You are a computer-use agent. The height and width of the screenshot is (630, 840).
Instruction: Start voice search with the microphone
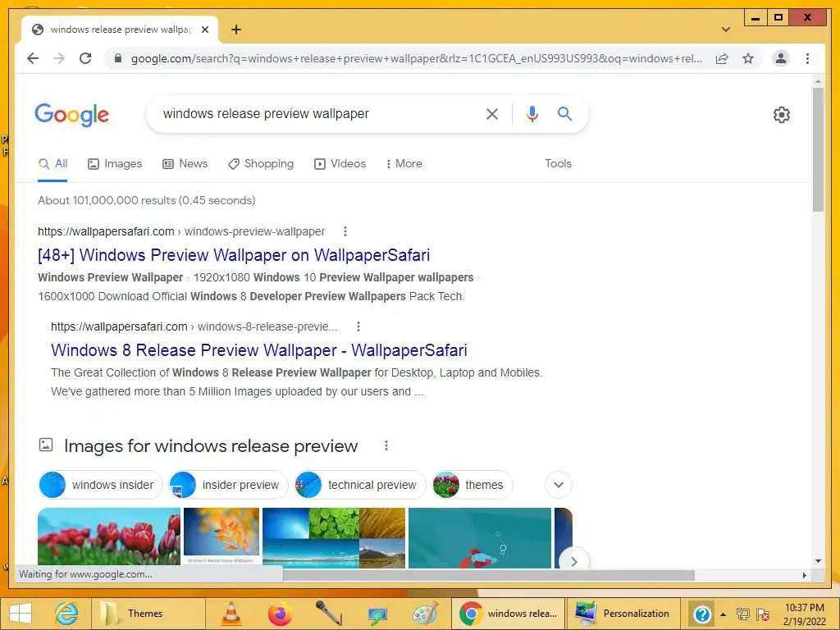[x=532, y=113]
